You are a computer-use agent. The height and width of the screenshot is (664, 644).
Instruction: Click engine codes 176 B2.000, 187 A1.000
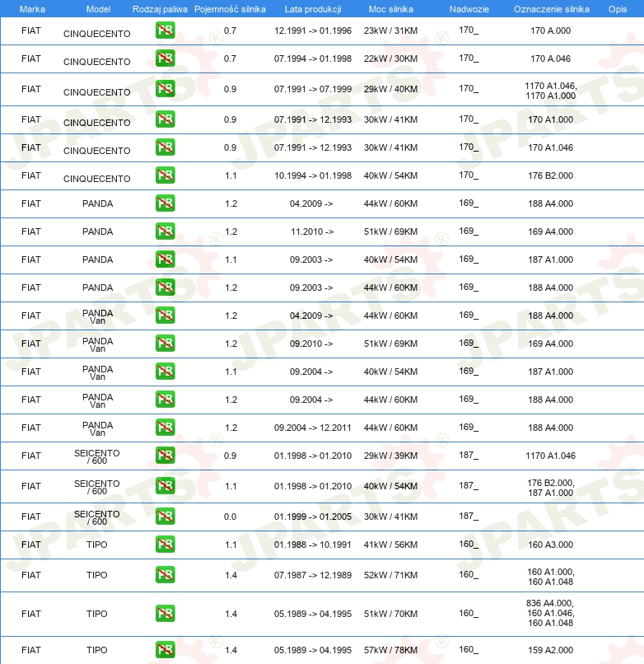pyautogui.click(x=550, y=488)
